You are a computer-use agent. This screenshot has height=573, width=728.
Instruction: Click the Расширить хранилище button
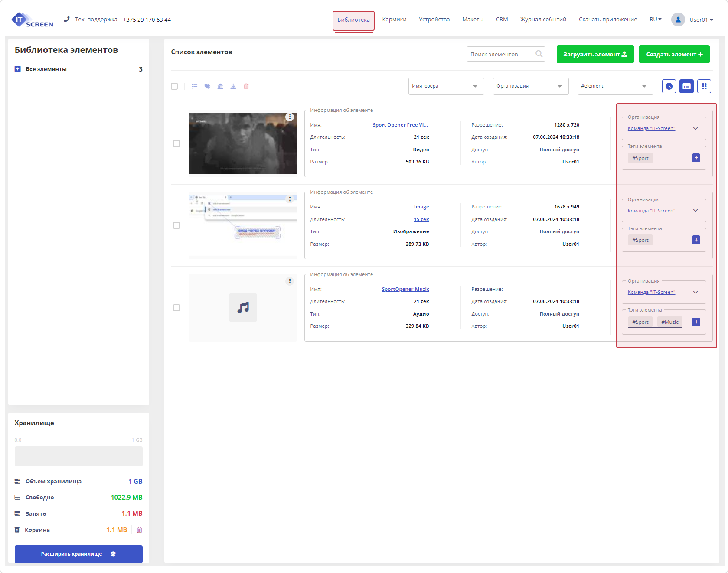pos(78,554)
